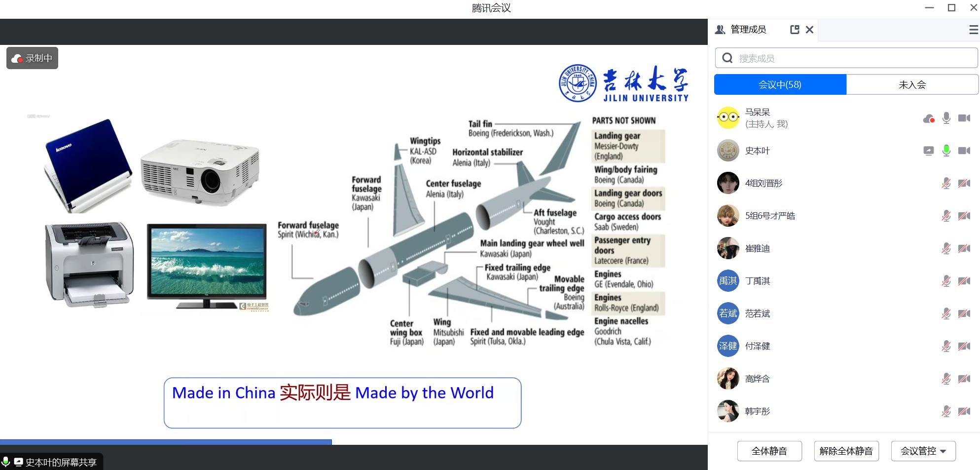The width and height of the screenshot is (980, 470).
Task: Switch to the 会议中(58) tab
Action: [x=780, y=84]
